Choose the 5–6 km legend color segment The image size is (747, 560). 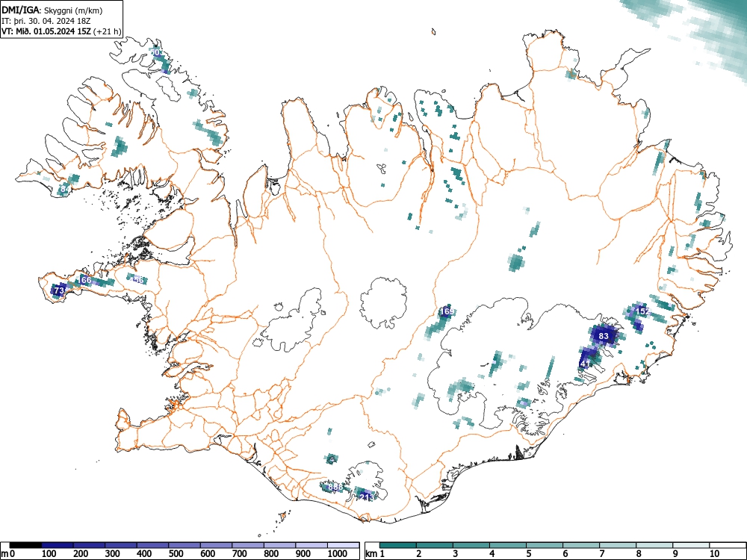tap(545, 545)
